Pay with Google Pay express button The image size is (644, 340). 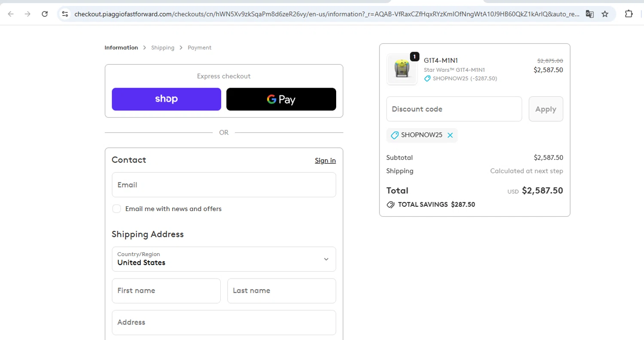(281, 99)
